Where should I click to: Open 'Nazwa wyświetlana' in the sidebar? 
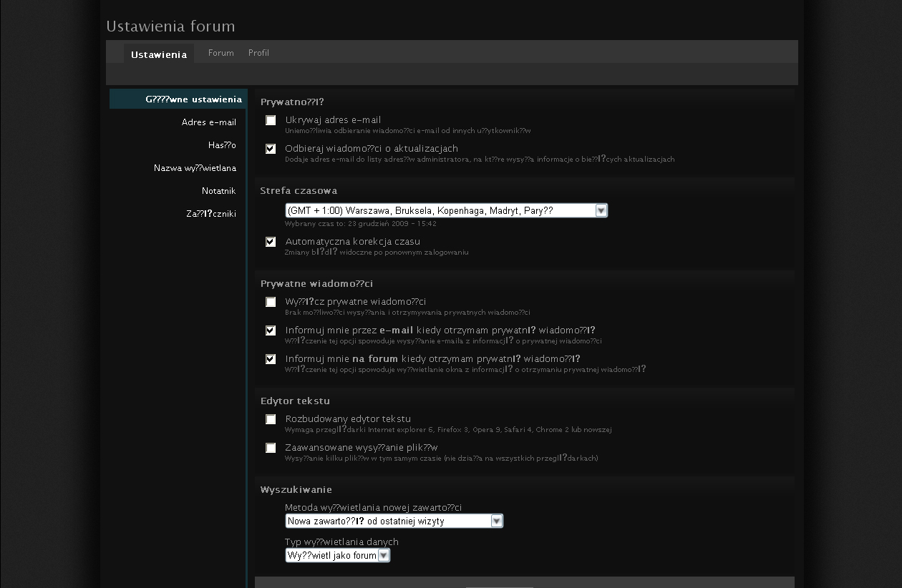(195, 168)
